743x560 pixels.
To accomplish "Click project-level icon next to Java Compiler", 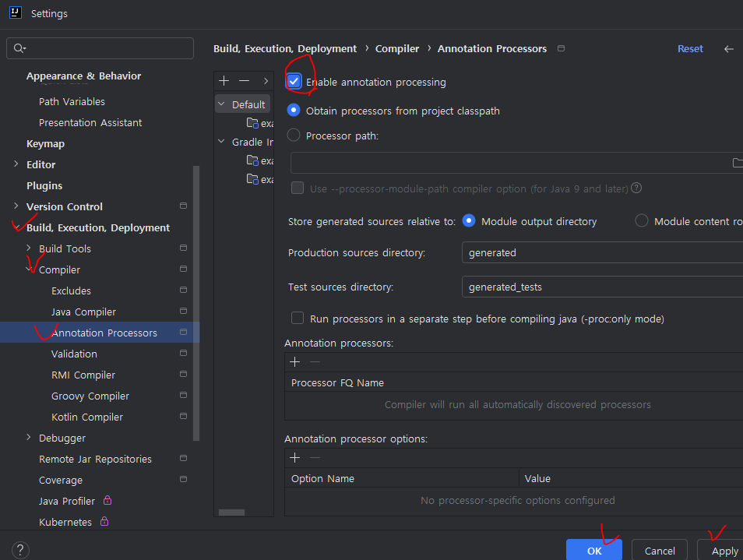I will pyautogui.click(x=183, y=311).
